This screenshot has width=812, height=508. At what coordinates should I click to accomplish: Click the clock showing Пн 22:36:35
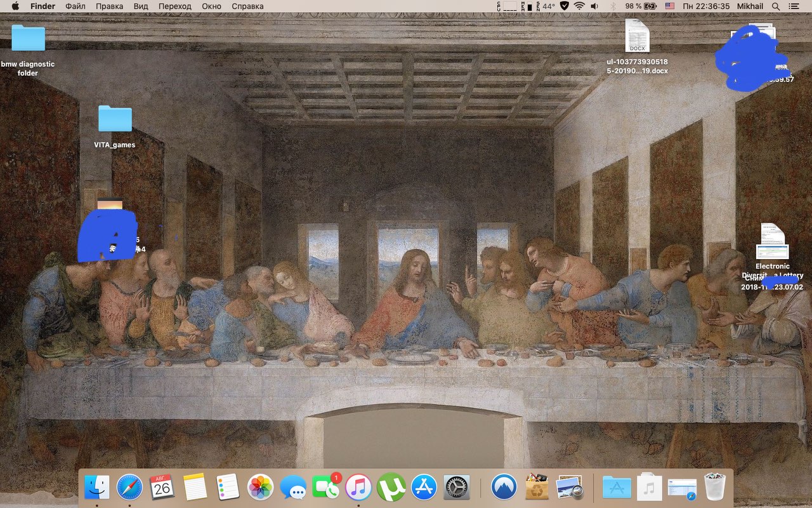pyautogui.click(x=706, y=6)
